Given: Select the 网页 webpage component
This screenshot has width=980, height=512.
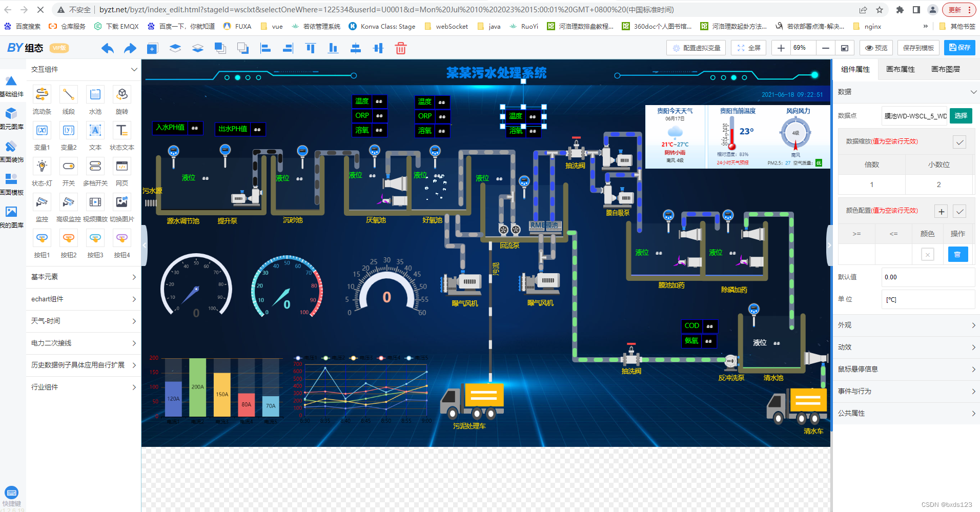Looking at the screenshot, I should pyautogui.click(x=122, y=172).
